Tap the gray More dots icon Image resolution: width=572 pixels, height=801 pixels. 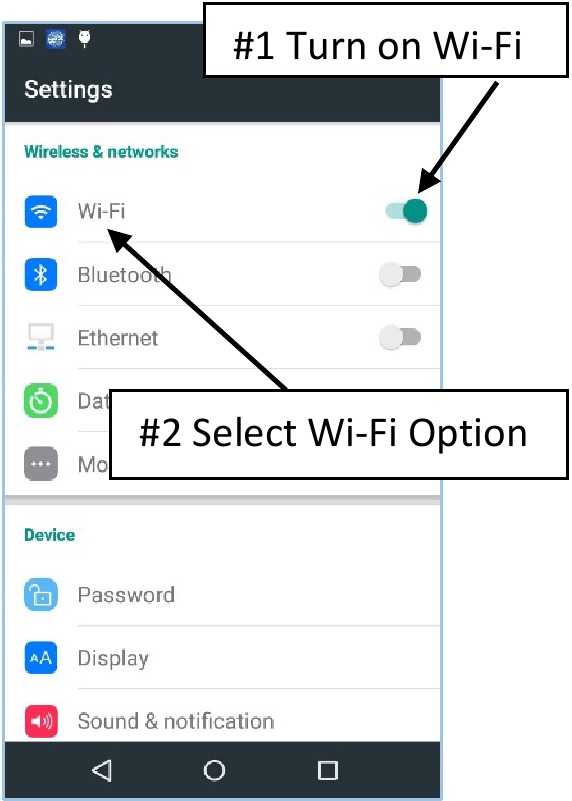pyautogui.click(x=41, y=464)
